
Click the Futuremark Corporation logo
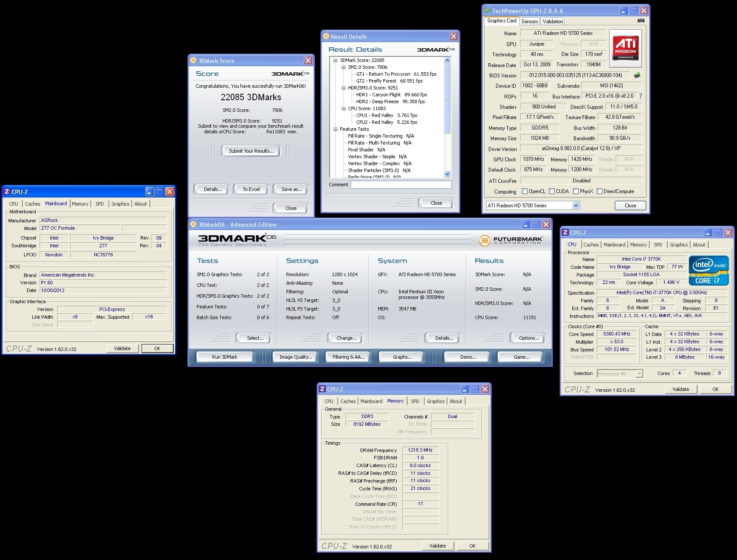click(511, 240)
